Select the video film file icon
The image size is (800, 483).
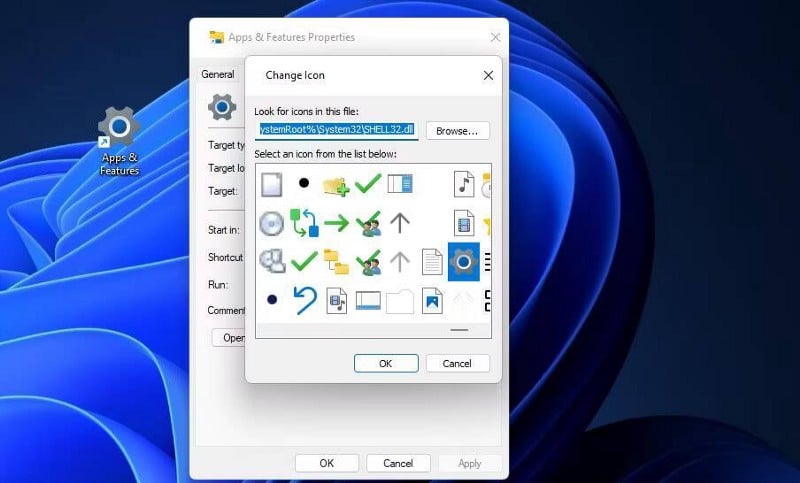point(464,223)
